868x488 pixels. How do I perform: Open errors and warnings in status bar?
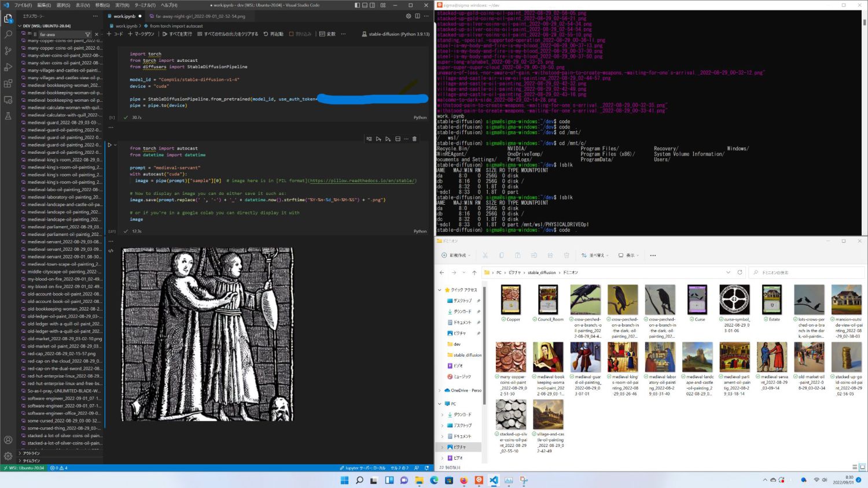click(59, 468)
